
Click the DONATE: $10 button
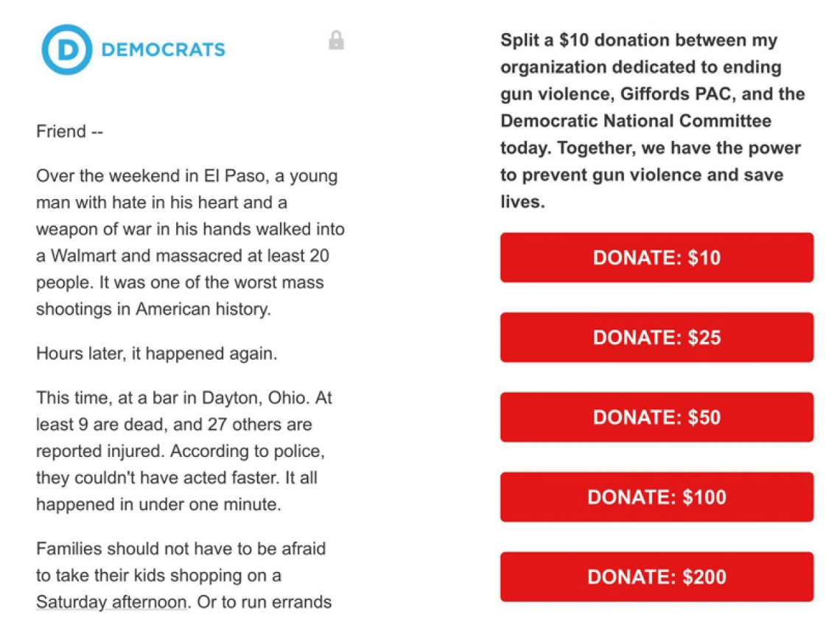[656, 257]
